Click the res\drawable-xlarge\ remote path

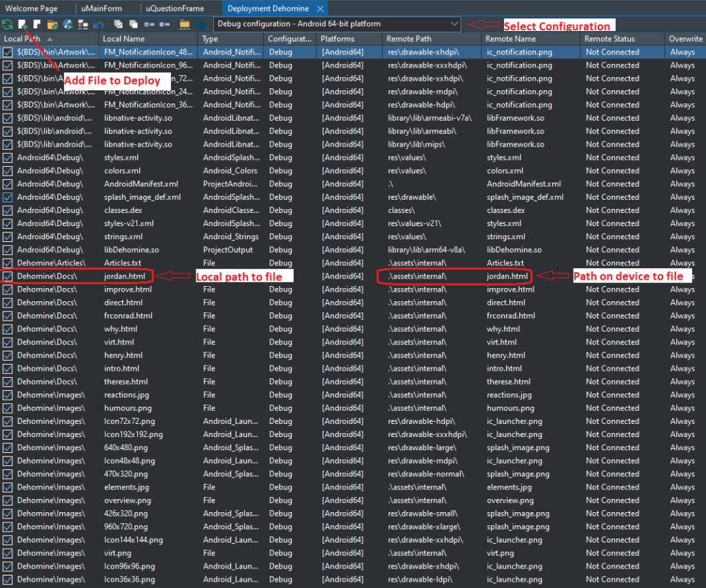click(424, 527)
